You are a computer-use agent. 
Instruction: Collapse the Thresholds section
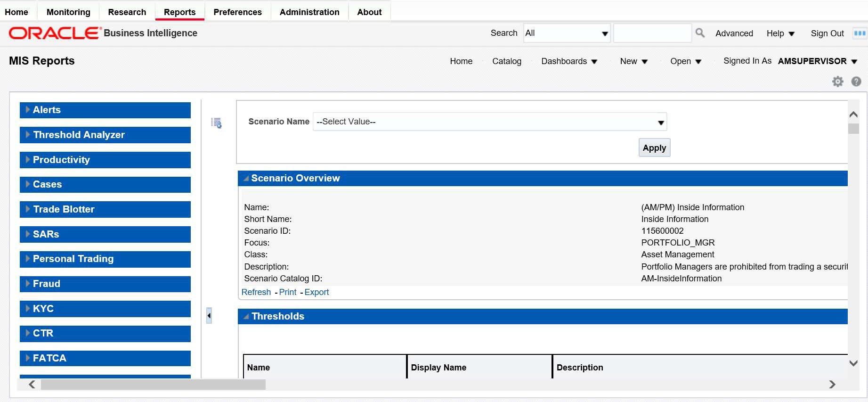pyautogui.click(x=246, y=316)
